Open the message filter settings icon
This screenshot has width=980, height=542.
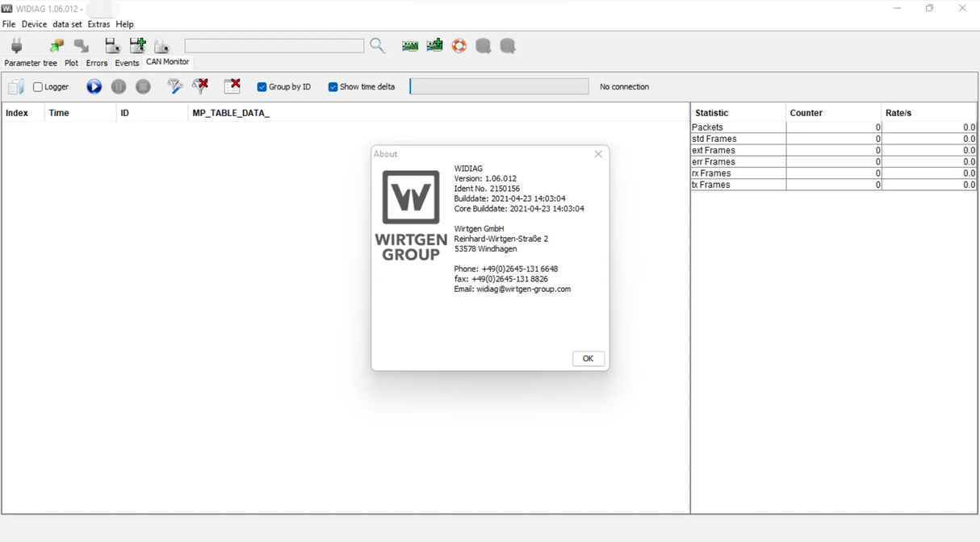tap(174, 86)
